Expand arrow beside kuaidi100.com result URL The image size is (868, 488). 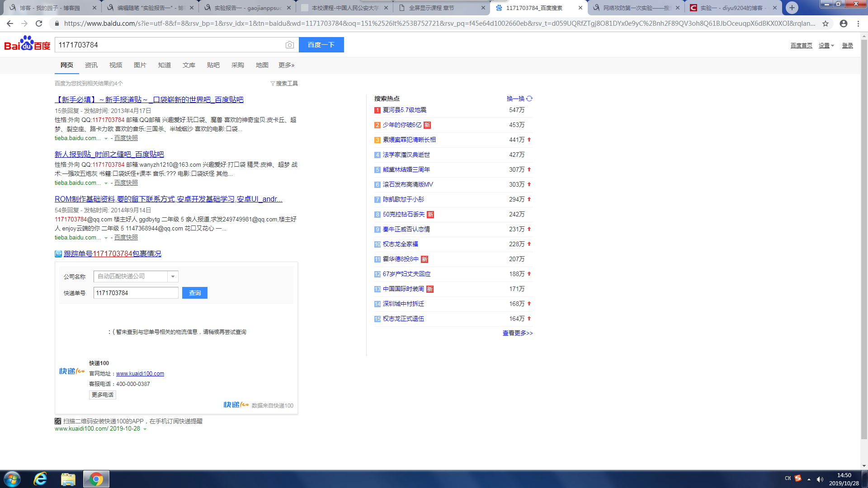pyautogui.click(x=145, y=429)
